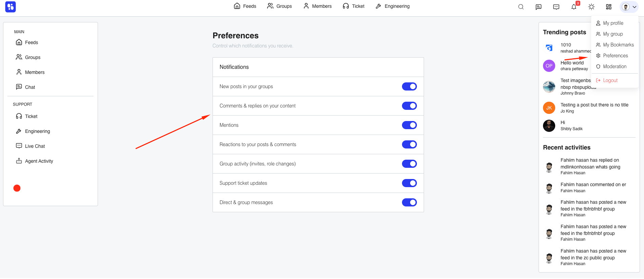644x279 pixels.
Task: Click the user avatar in top bar
Action: 626,7
